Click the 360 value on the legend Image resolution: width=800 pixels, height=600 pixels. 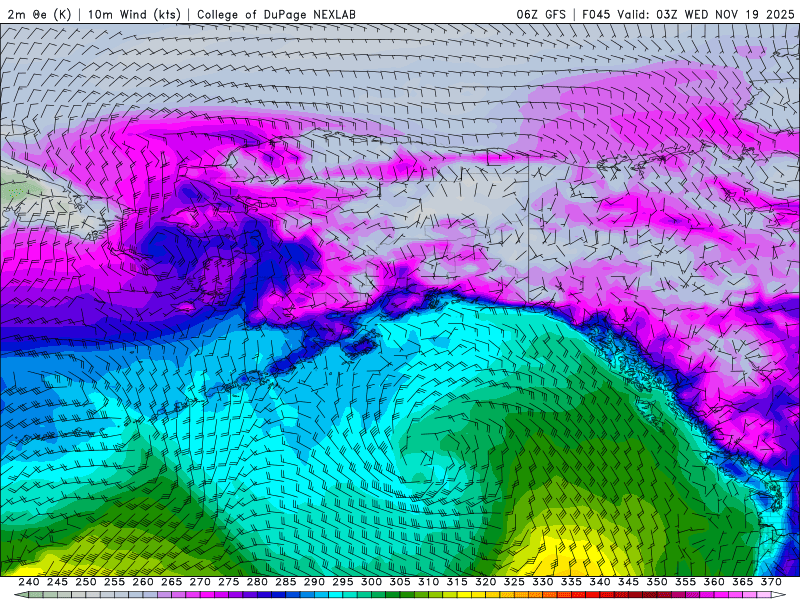[x=714, y=582]
